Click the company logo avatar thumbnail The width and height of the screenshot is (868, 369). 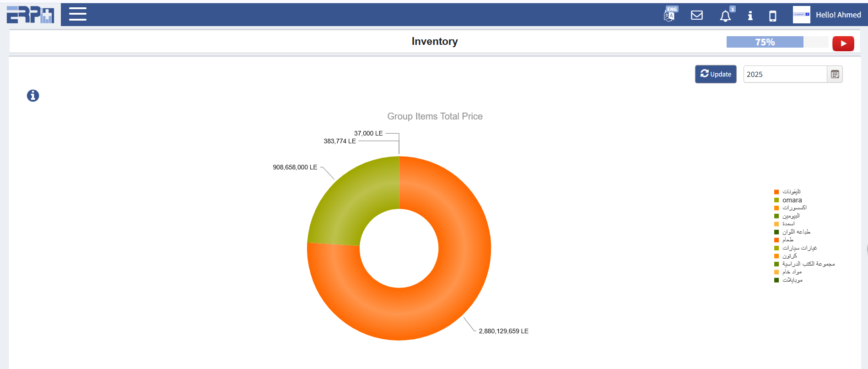click(801, 15)
